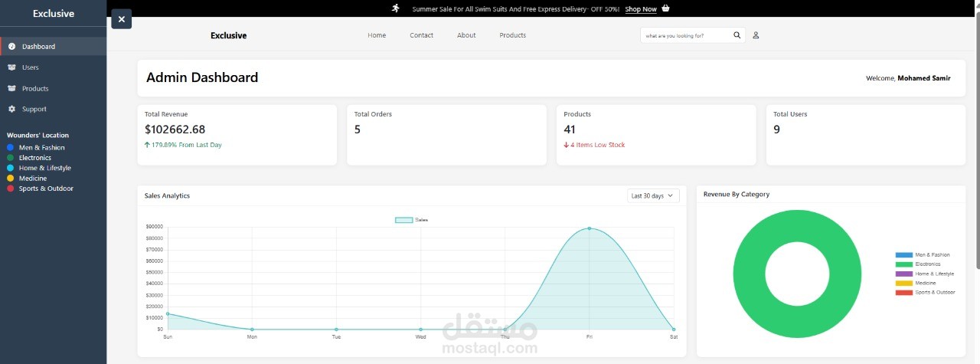
Task: Click the Sales Analytics title
Action: [167, 195]
